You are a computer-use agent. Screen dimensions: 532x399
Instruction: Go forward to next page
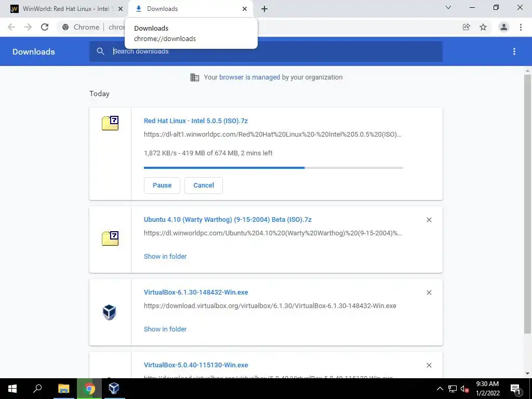pyautogui.click(x=28, y=27)
